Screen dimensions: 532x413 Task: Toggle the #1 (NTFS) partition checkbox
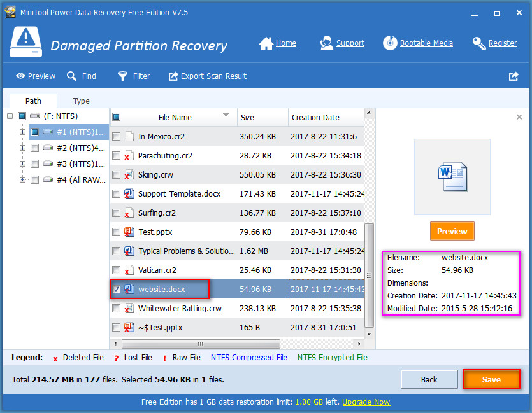[34, 132]
